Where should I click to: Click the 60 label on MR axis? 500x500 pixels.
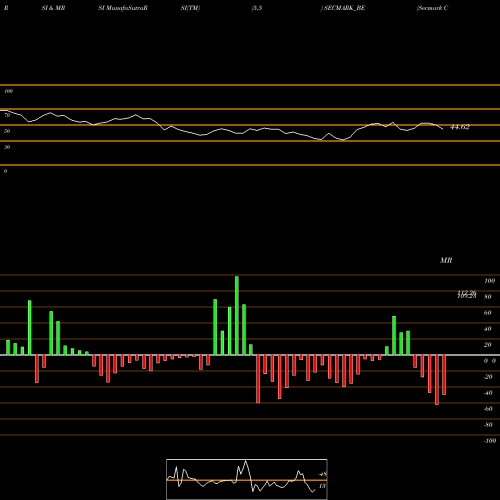[488, 313]
